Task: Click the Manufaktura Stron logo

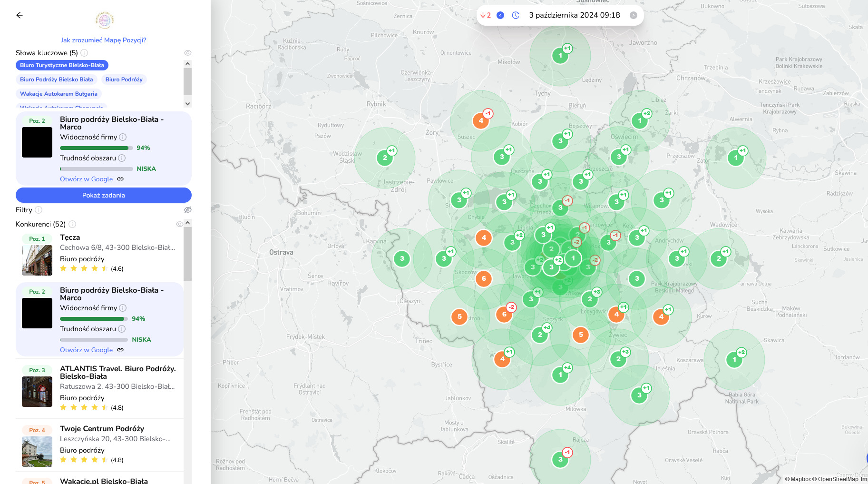Action: pos(103,20)
